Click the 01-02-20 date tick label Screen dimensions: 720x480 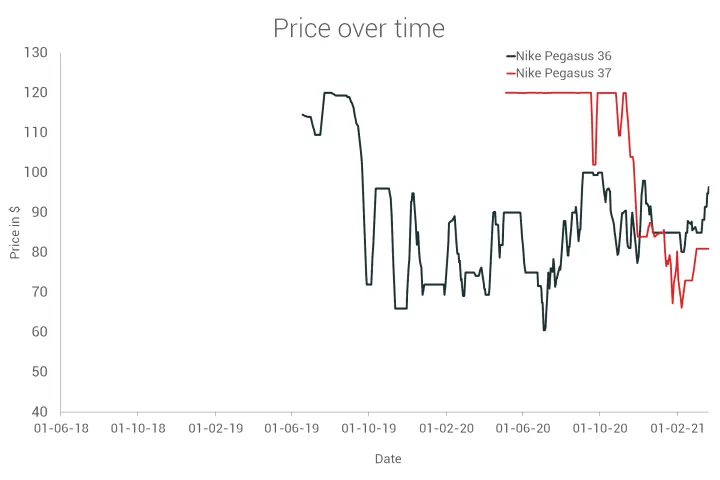click(446, 428)
